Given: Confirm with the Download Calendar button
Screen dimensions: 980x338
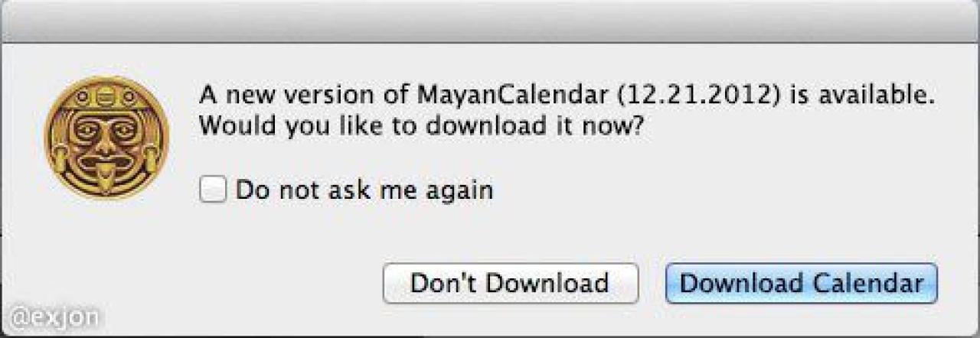Looking at the screenshot, I should point(801,283).
